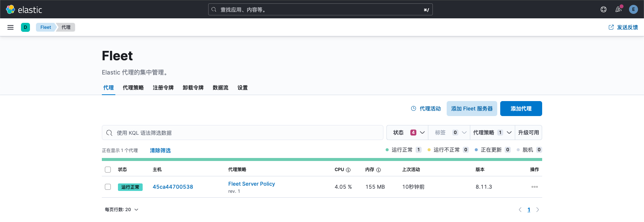Select all agents header checkbox
This screenshot has width=644, height=222.
pyautogui.click(x=108, y=170)
